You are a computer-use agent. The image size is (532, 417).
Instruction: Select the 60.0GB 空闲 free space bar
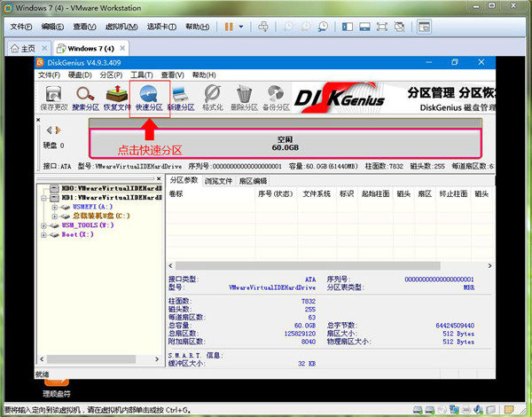click(x=285, y=144)
